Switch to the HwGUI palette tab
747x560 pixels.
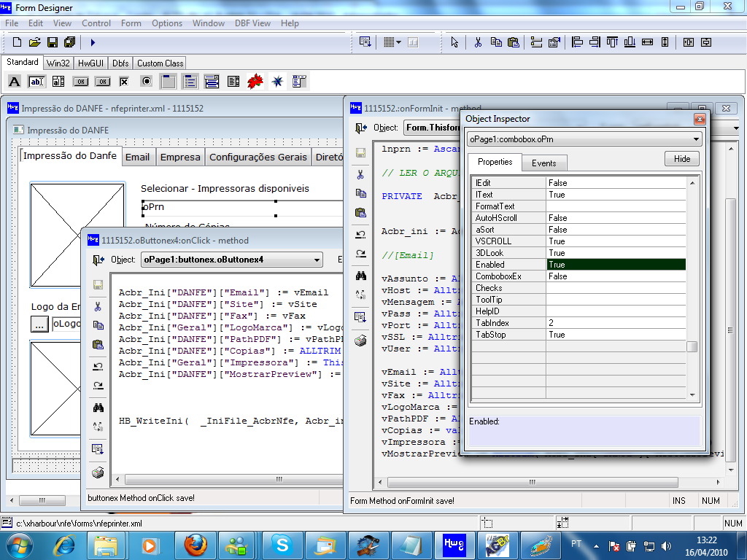click(90, 63)
